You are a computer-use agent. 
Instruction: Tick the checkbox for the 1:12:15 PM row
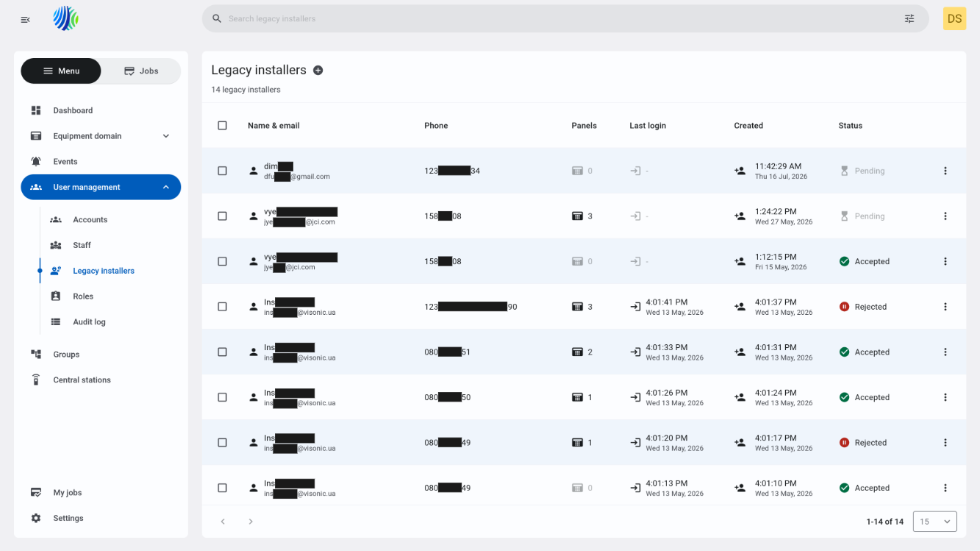223,261
